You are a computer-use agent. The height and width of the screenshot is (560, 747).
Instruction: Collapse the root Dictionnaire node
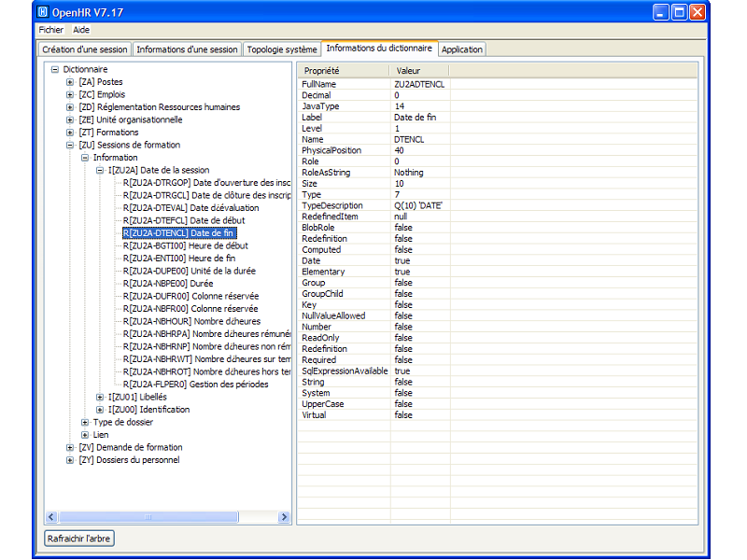click(x=55, y=69)
